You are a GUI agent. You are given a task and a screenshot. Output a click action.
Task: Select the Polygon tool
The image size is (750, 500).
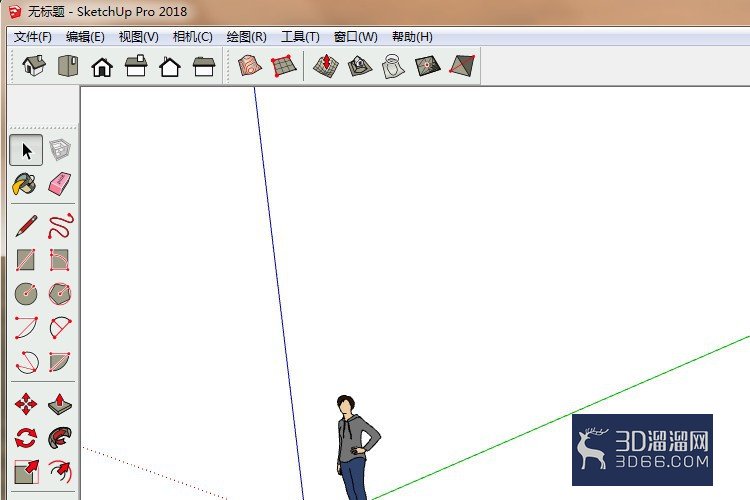tap(60, 294)
